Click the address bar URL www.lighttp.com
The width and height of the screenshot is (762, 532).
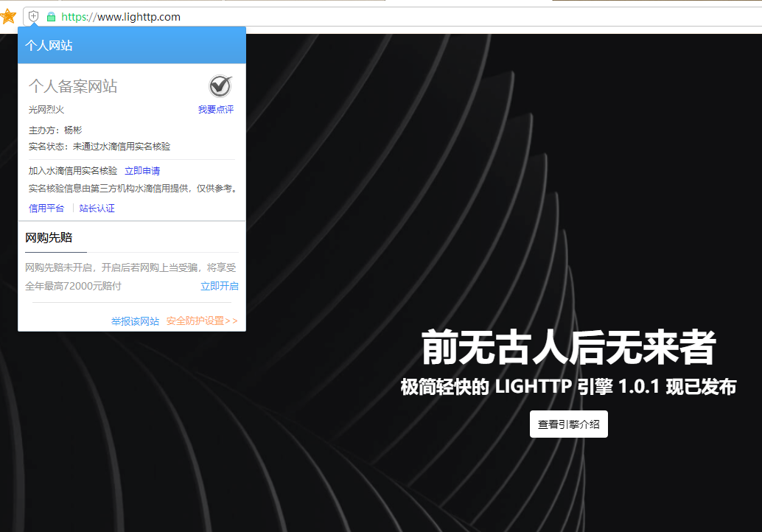121,17
